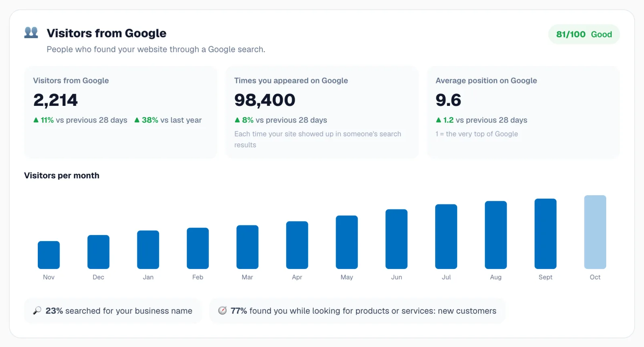Click the "Each time your site showed up" description
The width and height of the screenshot is (644, 347).
point(318,139)
